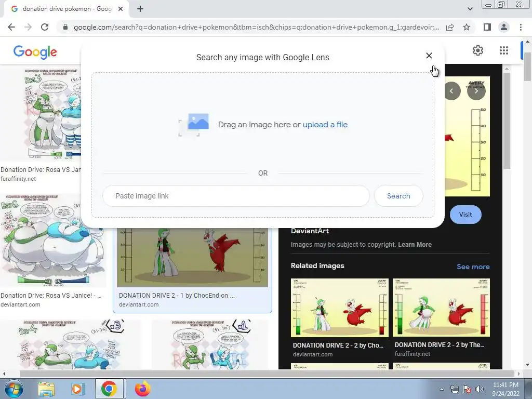Close the donation drive pokemon tab
The height and width of the screenshot is (399, 532).
click(x=121, y=9)
